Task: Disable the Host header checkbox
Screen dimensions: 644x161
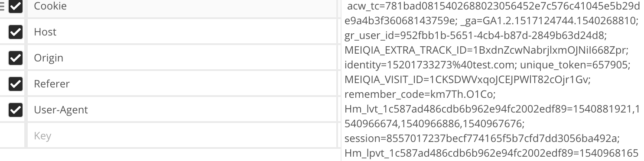Action: click(x=16, y=32)
